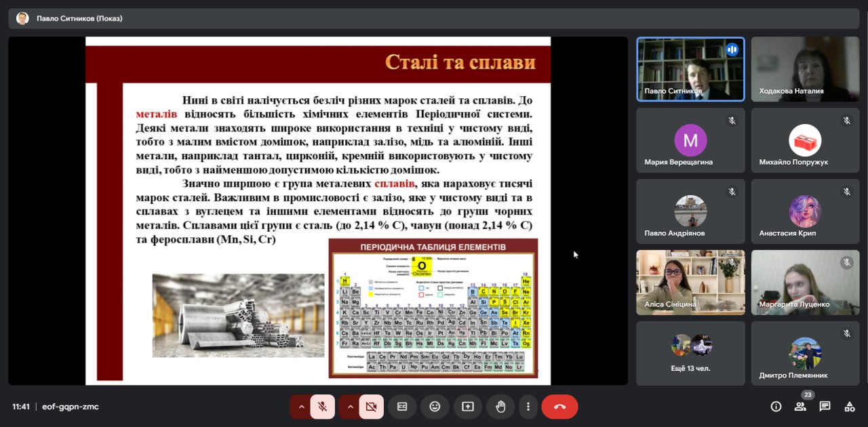Image resolution: width=868 pixels, height=427 pixels.
Task: Click the present screen icon
Action: [468, 407]
